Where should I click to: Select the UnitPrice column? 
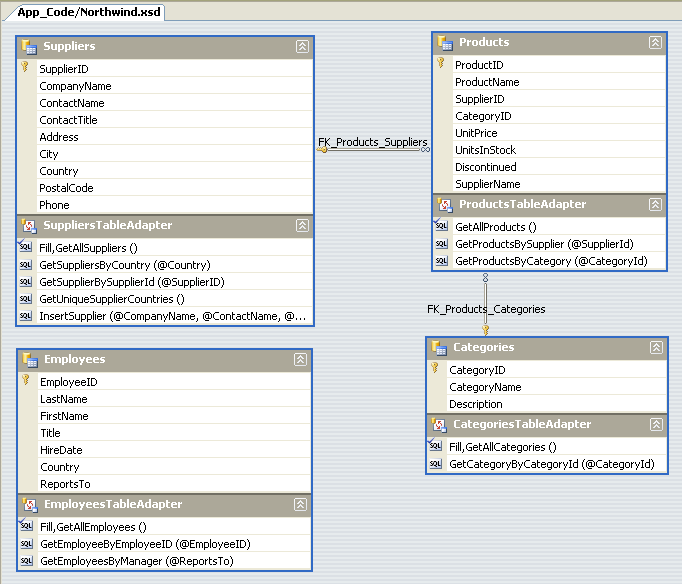tap(559, 133)
